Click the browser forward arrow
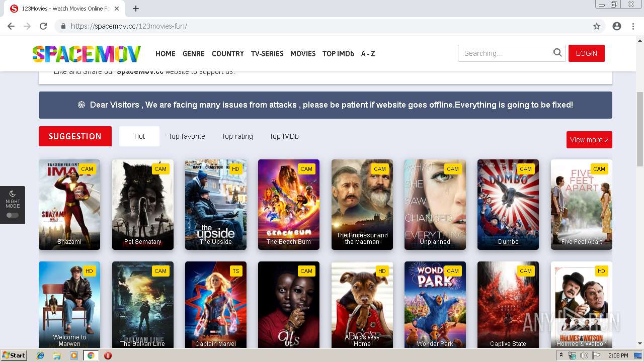The width and height of the screenshot is (644, 362). pyautogui.click(x=27, y=26)
